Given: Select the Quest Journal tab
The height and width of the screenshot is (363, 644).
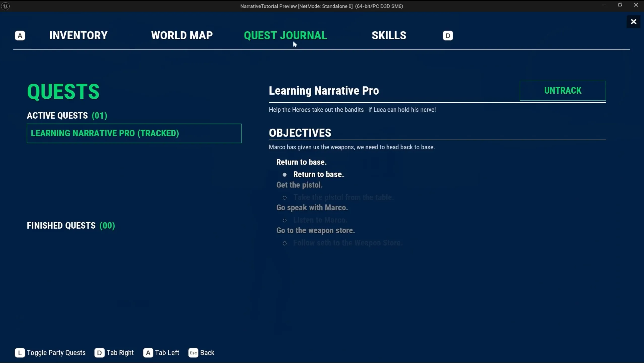Looking at the screenshot, I should 285,35.
